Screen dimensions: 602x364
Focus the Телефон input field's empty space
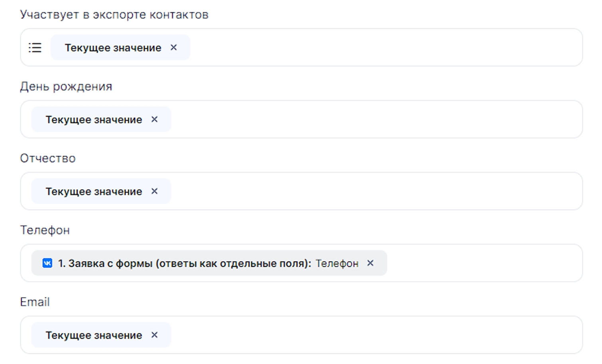click(x=482, y=263)
